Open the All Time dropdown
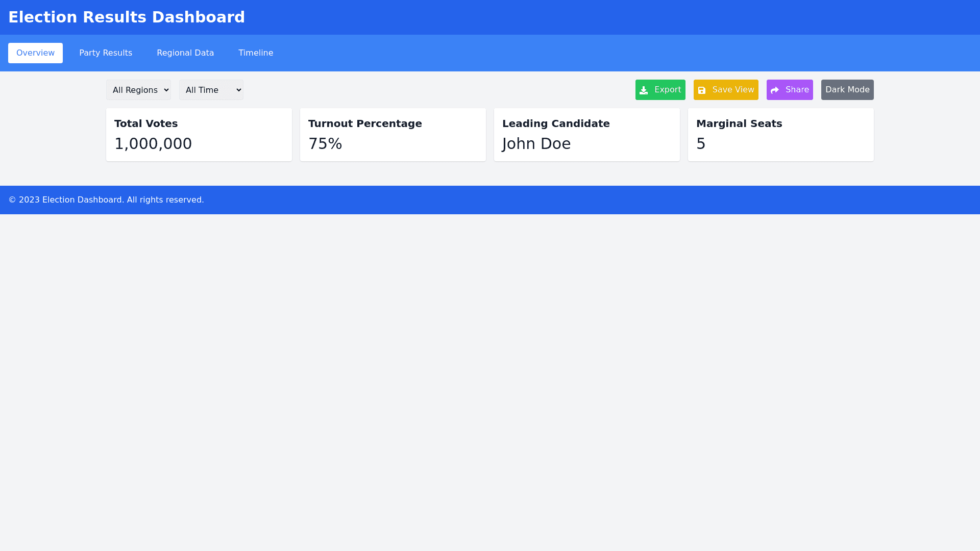Screen dimensions: 980x551 coord(211,90)
